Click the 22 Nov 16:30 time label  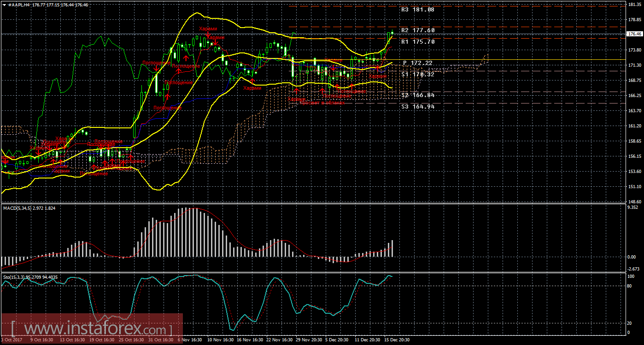click(x=279, y=340)
